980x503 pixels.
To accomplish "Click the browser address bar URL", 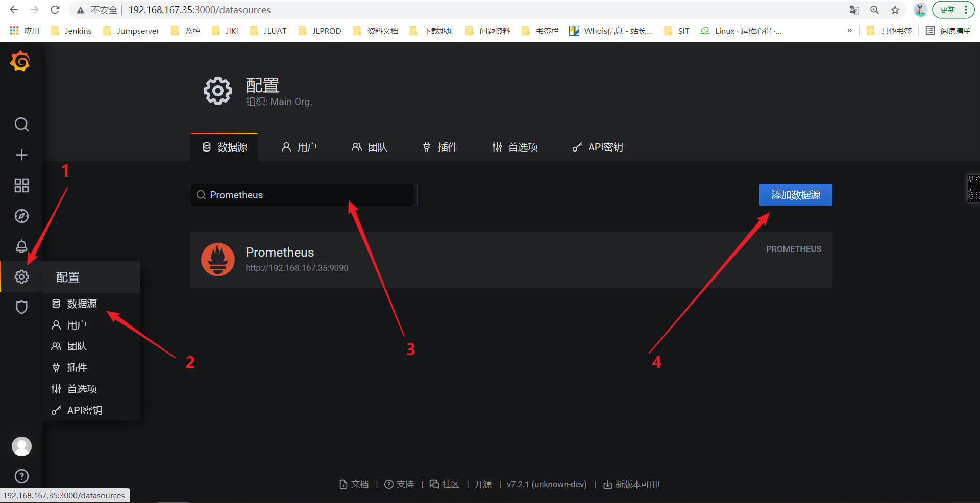I will [x=200, y=10].
